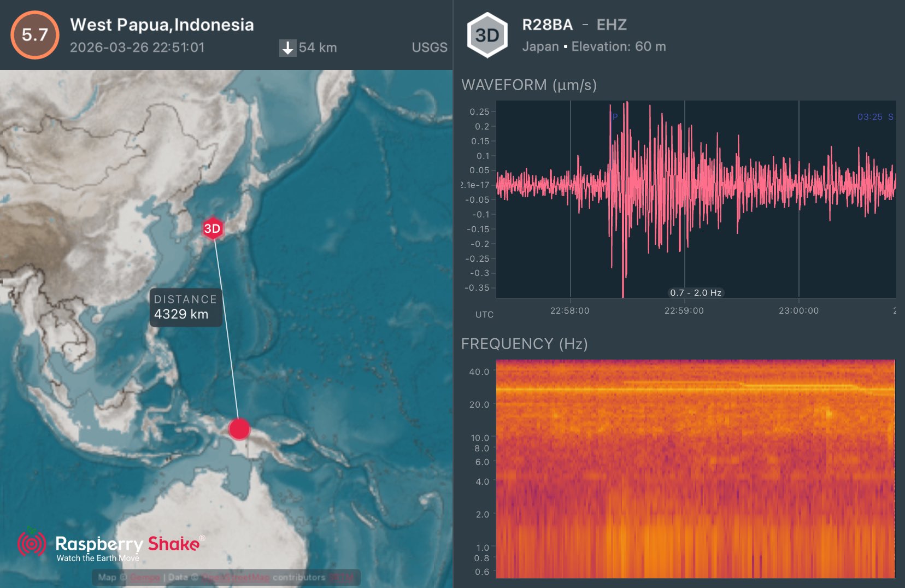Click the Raspberry Shake wordmark text

click(127, 544)
